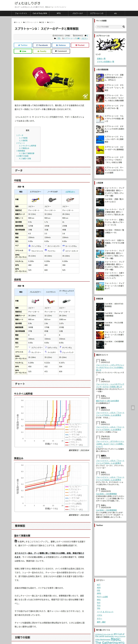Viewport: 138px width, 644px height.
Task: Subscribe with the Feedly button
Action: (x=42, y=51)
